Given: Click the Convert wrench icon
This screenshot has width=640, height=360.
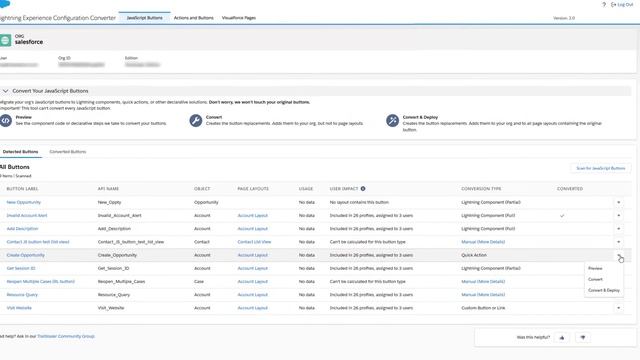Looking at the screenshot, I should tap(196, 121).
